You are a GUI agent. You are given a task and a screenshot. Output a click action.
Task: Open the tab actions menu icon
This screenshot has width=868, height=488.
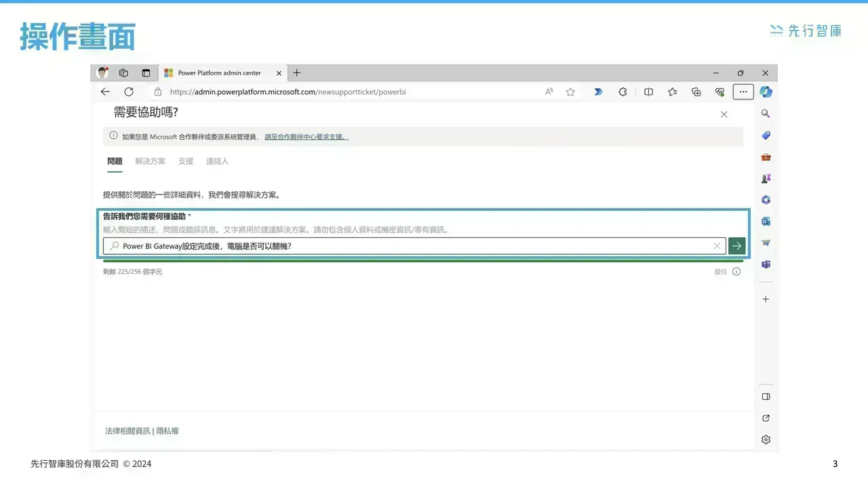(146, 73)
